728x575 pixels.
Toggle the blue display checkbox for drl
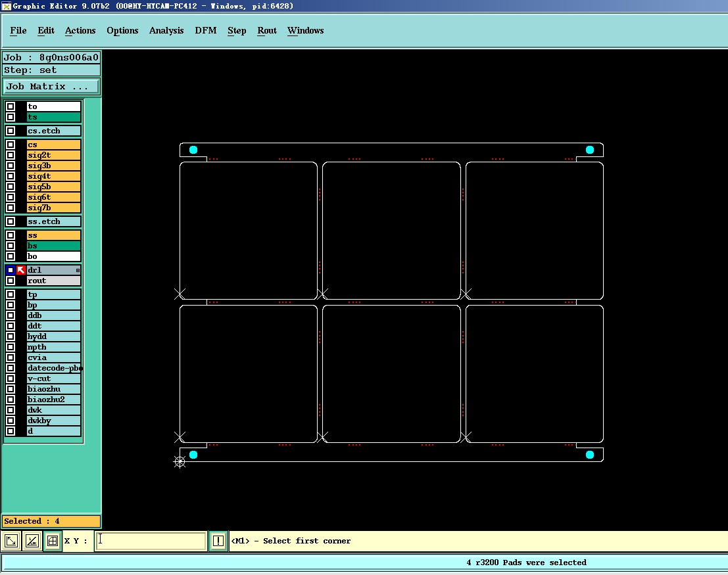(x=11, y=270)
